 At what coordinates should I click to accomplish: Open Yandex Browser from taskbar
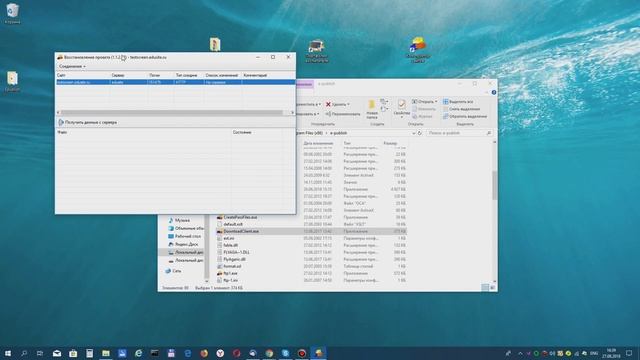pyautogui.click(x=220, y=353)
